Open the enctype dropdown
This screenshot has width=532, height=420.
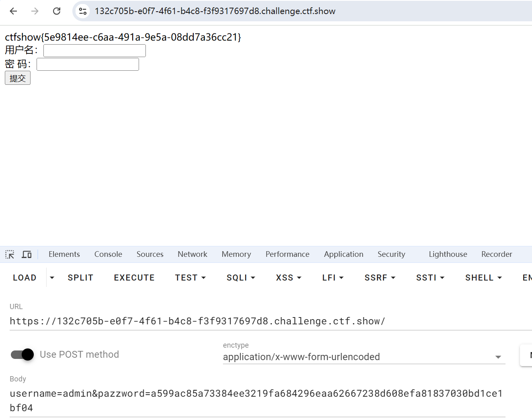pos(498,357)
